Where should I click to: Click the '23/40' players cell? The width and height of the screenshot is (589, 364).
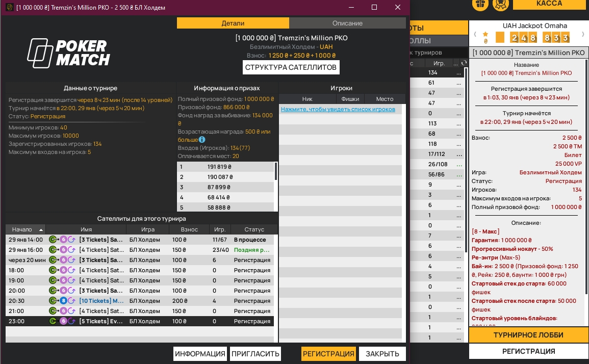click(x=220, y=250)
